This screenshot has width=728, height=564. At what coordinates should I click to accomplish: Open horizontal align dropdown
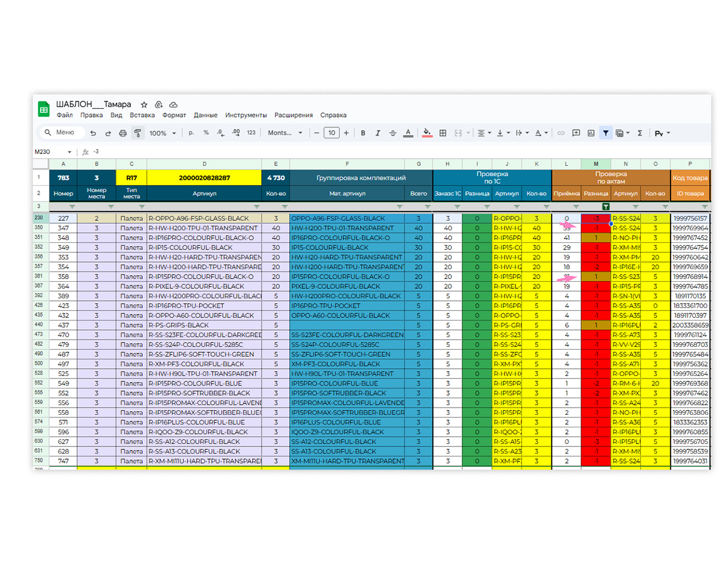pyautogui.click(x=484, y=133)
